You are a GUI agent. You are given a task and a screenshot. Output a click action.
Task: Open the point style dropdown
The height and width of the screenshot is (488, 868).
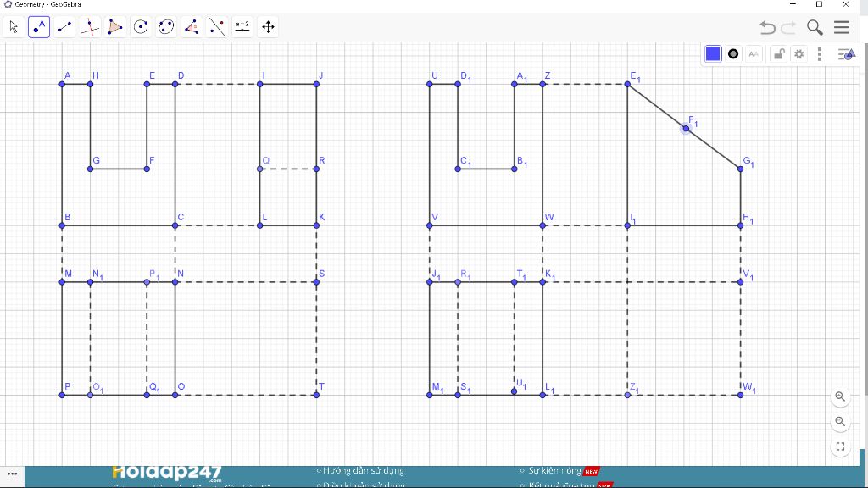pos(733,53)
